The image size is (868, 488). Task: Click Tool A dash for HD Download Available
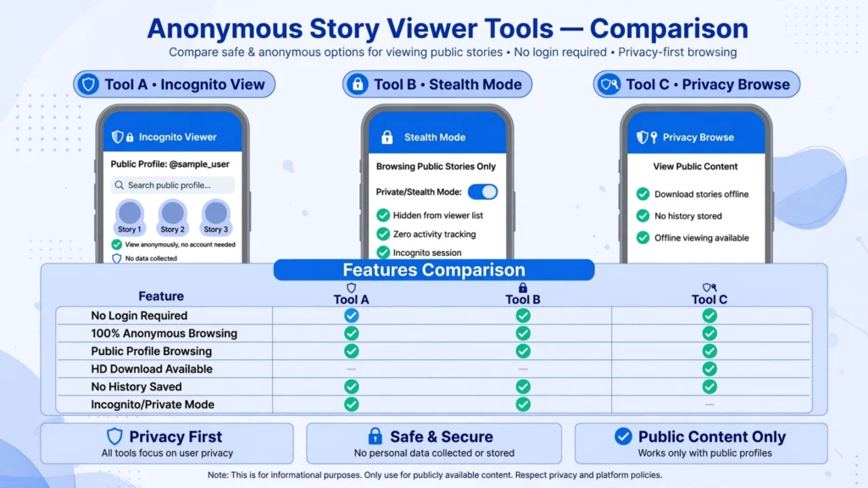352,369
